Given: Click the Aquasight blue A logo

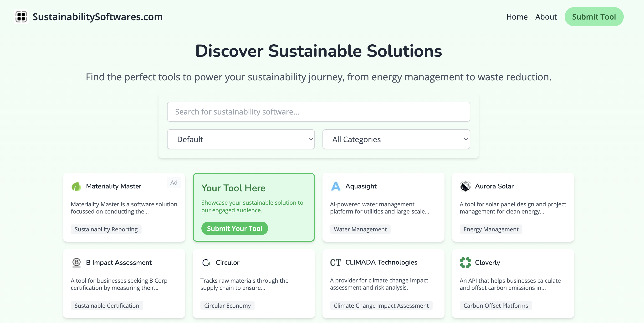Looking at the screenshot, I should pos(336,186).
